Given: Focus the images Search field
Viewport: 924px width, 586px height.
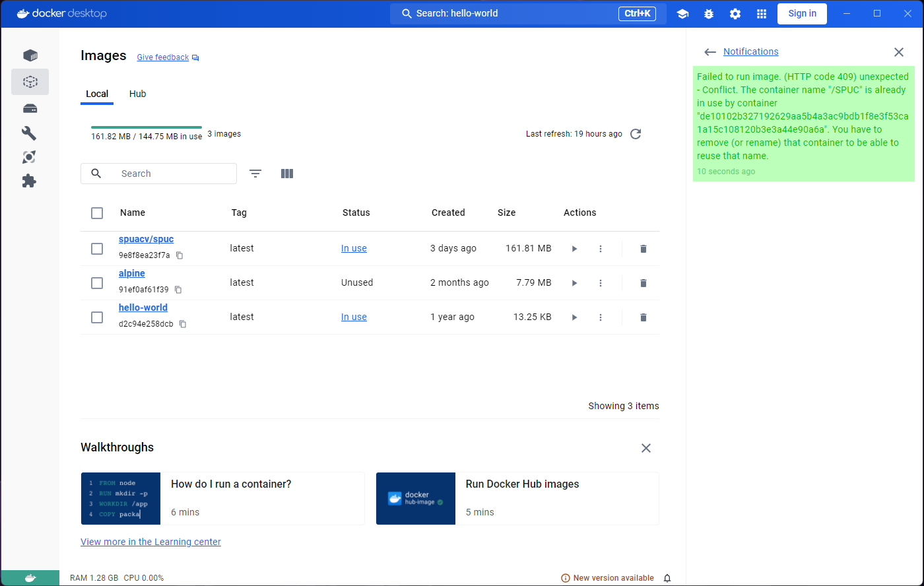Looking at the screenshot, I should [x=158, y=174].
